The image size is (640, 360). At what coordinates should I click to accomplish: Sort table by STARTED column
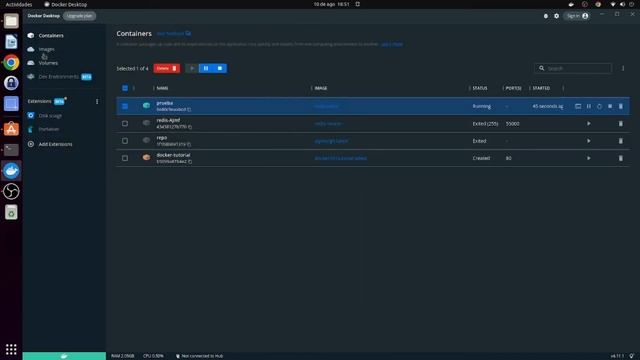point(541,88)
